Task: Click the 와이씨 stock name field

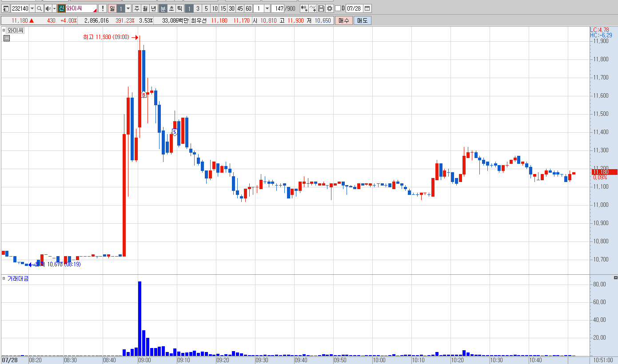Action: pyautogui.click(x=81, y=8)
